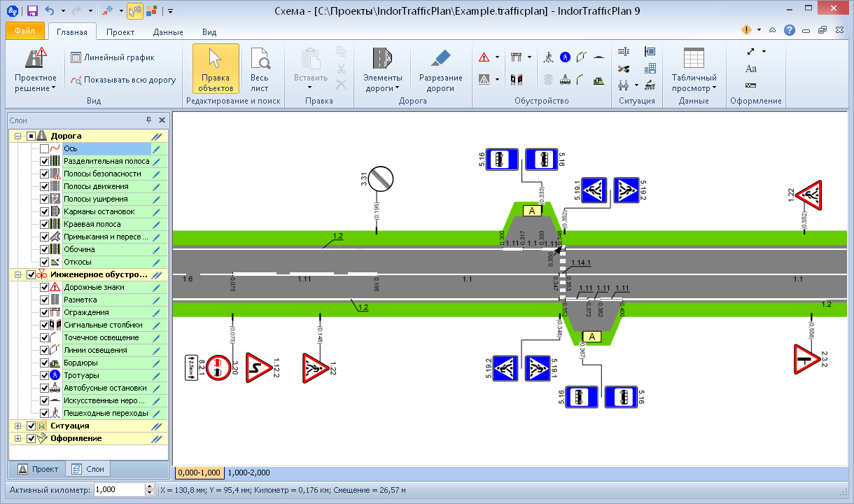Click the Aa text icon in Оформление

[751, 69]
